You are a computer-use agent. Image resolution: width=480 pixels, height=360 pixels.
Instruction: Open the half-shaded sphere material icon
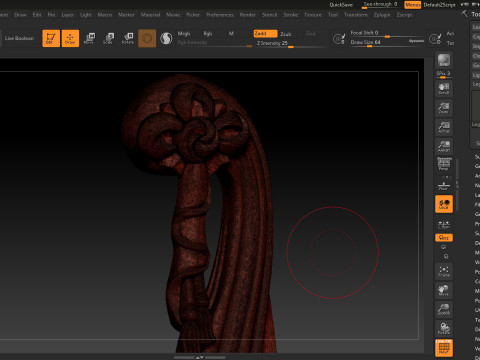click(166, 38)
